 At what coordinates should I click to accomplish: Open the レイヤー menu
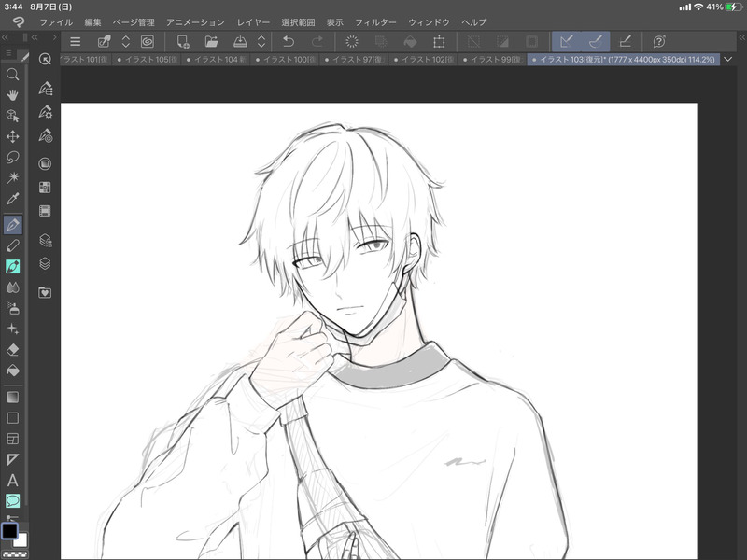[253, 22]
